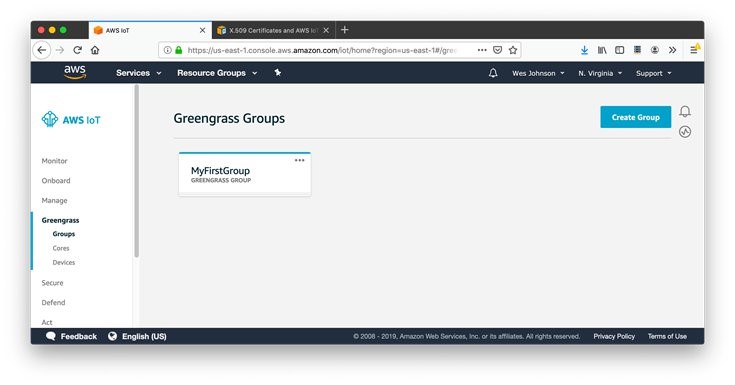Open Defend in the sidebar
Viewport: 735px width, 385px height.
tap(53, 302)
